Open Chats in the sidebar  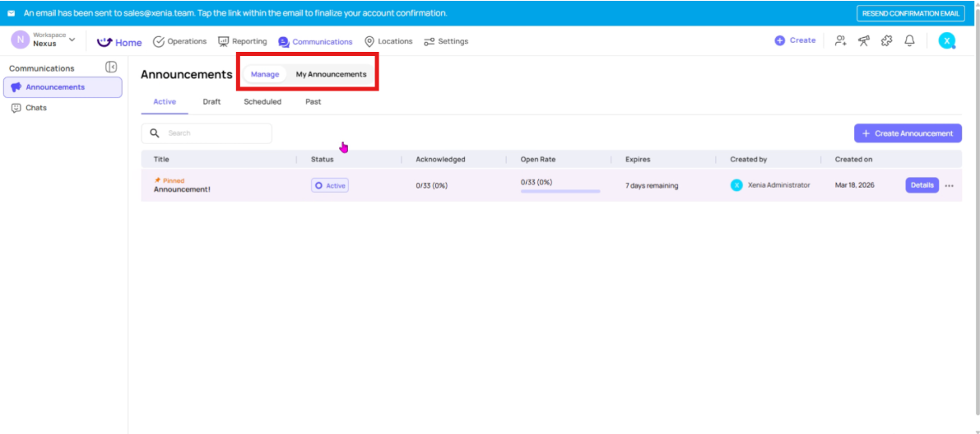click(x=35, y=108)
